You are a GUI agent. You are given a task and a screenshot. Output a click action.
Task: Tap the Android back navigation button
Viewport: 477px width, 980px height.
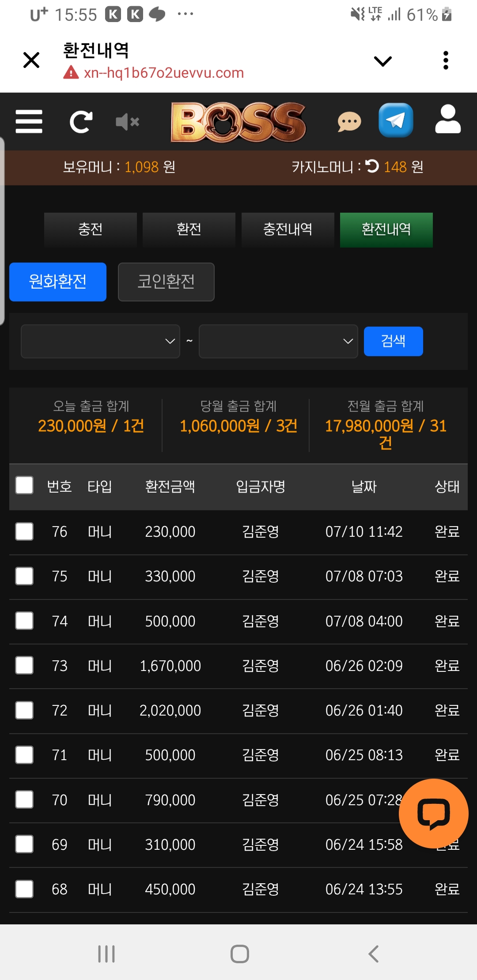[374, 954]
